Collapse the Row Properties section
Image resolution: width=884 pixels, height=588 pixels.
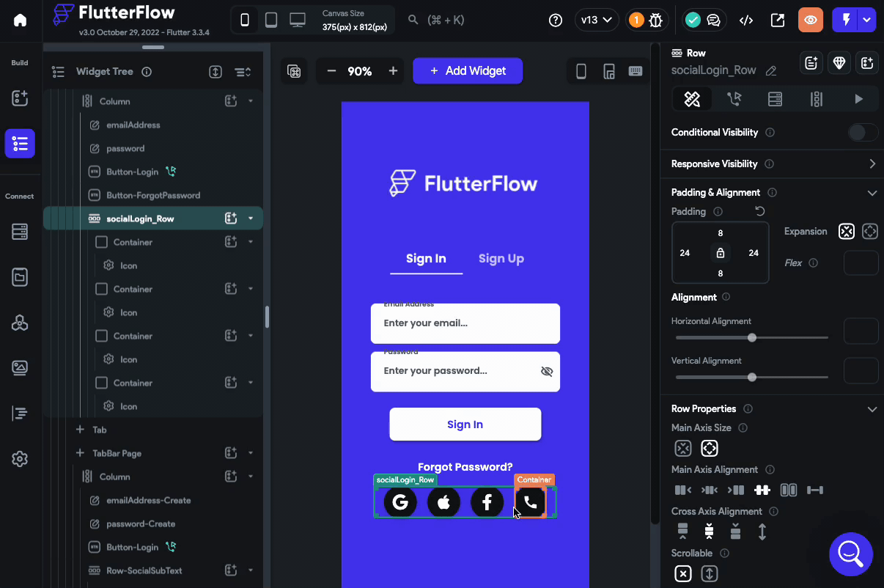pos(872,409)
